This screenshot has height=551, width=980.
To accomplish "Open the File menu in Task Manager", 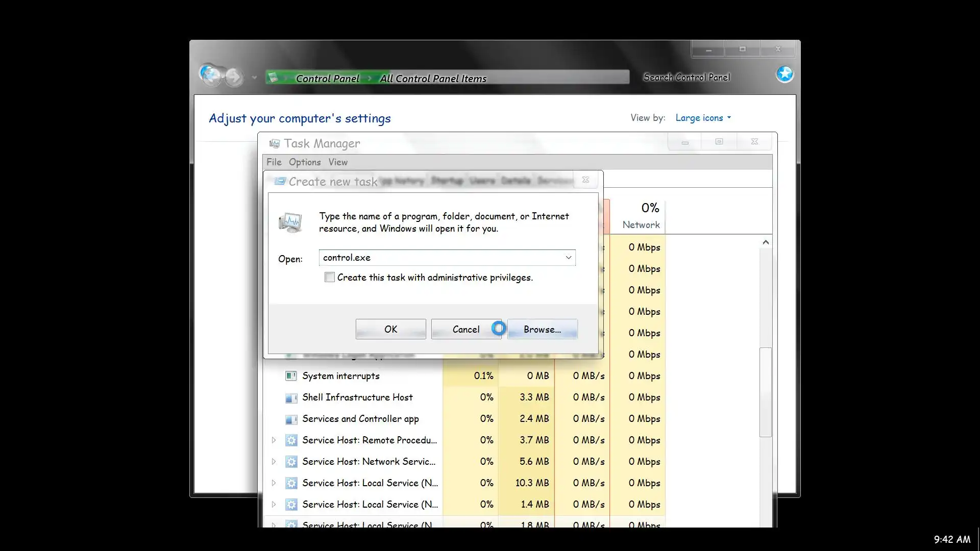I will [x=274, y=162].
